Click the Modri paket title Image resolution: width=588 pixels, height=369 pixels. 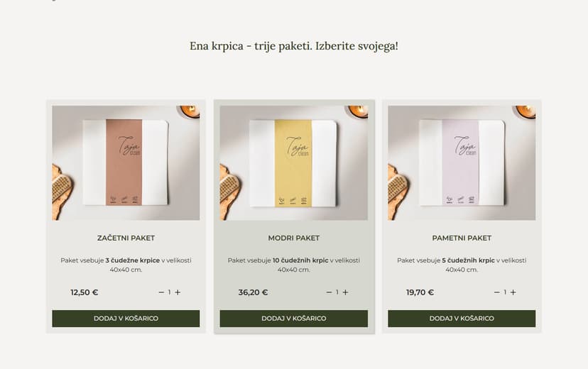[x=293, y=238]
